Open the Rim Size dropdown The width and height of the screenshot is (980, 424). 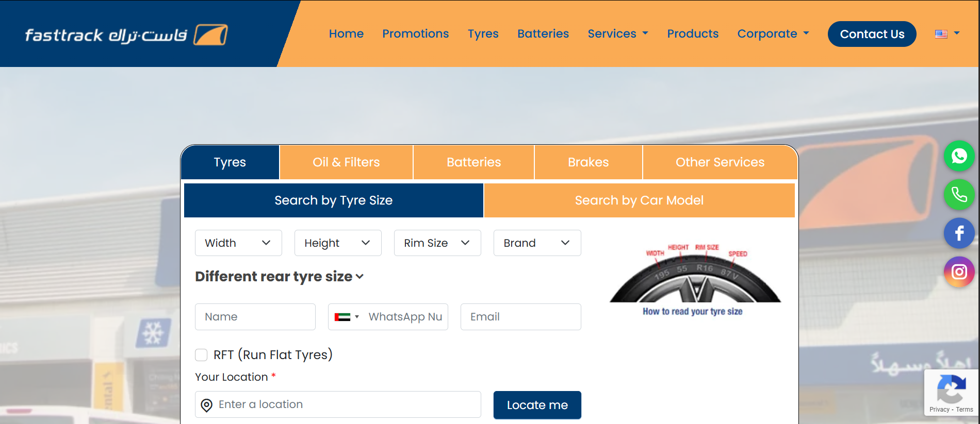(437, 243)
